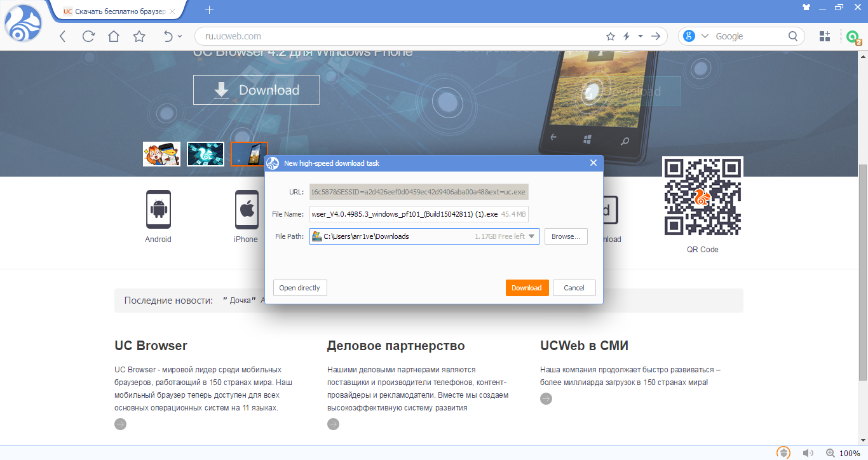Cancel the download task
This screenshot has width=868, height=460.
574,288
